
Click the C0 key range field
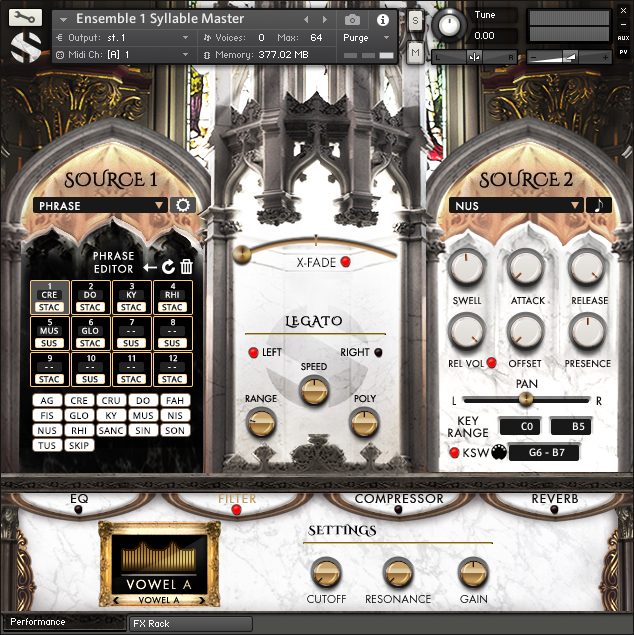pyautogui.click(x=520, y=427)
